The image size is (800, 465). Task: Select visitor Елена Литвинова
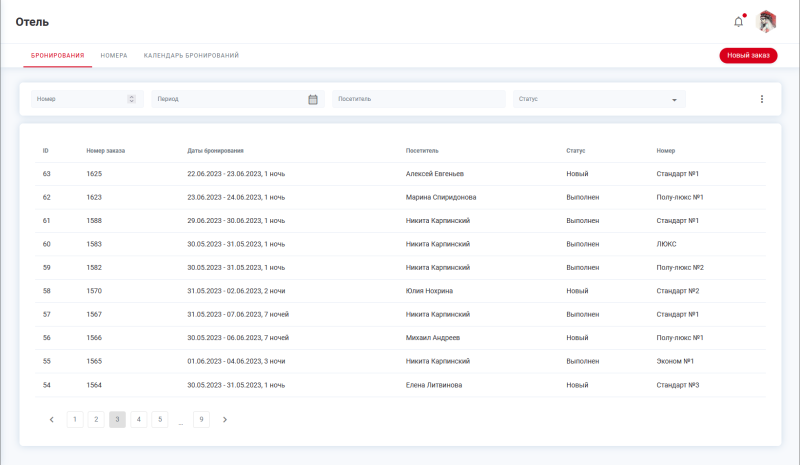click(434, 385)
